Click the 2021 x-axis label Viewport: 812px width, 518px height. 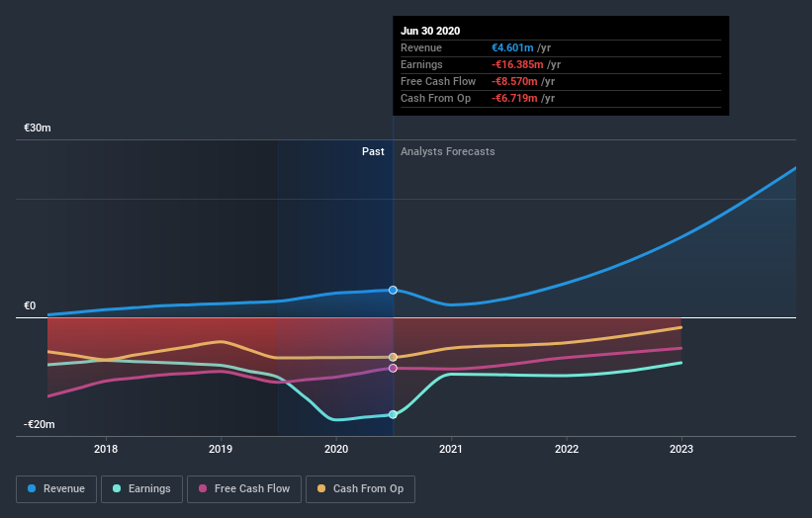point(451,449)
